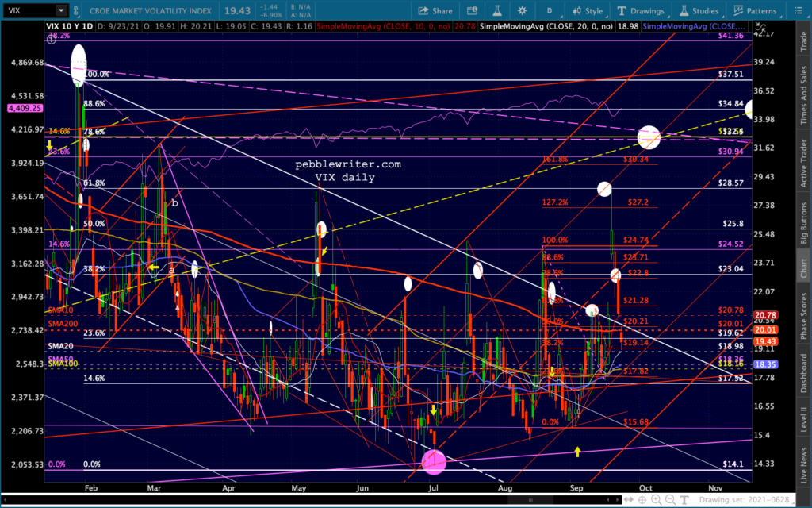The width and height of the screenshot is (812, 508).
Task: Click the Oct date label on time axis
Action: pos(645,488)
